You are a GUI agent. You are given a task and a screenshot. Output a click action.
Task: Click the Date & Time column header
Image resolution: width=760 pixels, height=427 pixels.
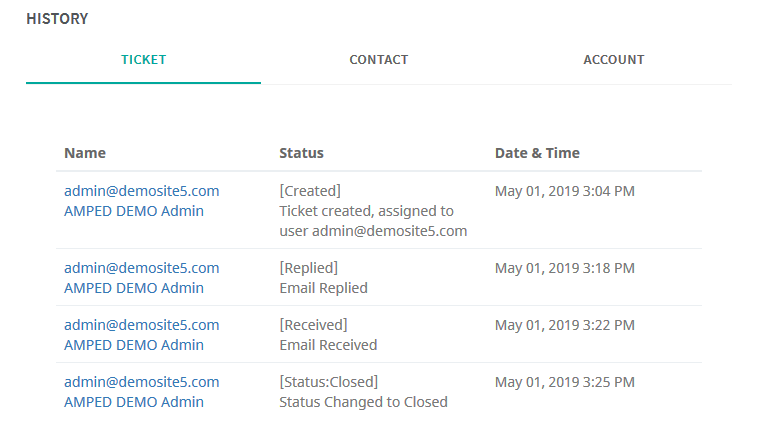tap(537, 153)
